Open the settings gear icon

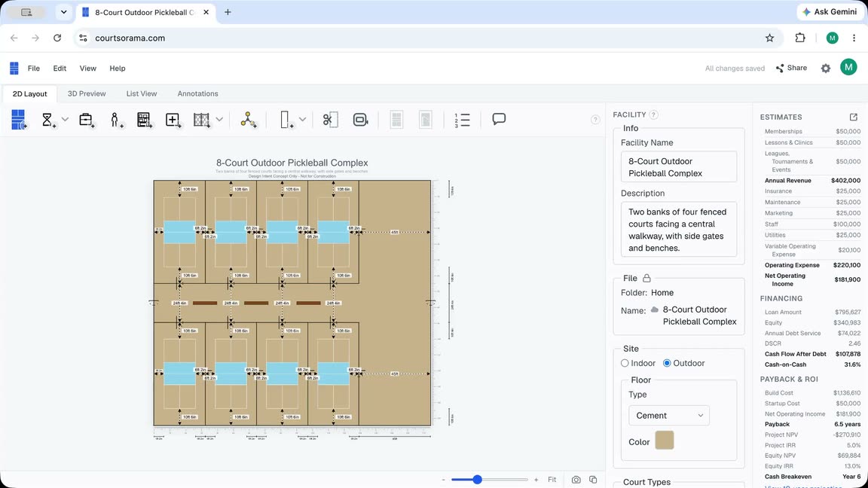[825, 69]
